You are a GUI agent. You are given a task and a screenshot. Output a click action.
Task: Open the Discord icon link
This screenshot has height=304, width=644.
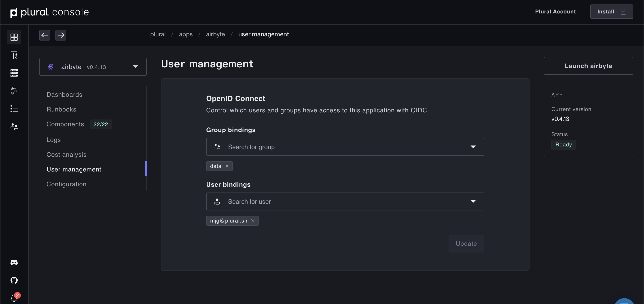pos(14,262)
